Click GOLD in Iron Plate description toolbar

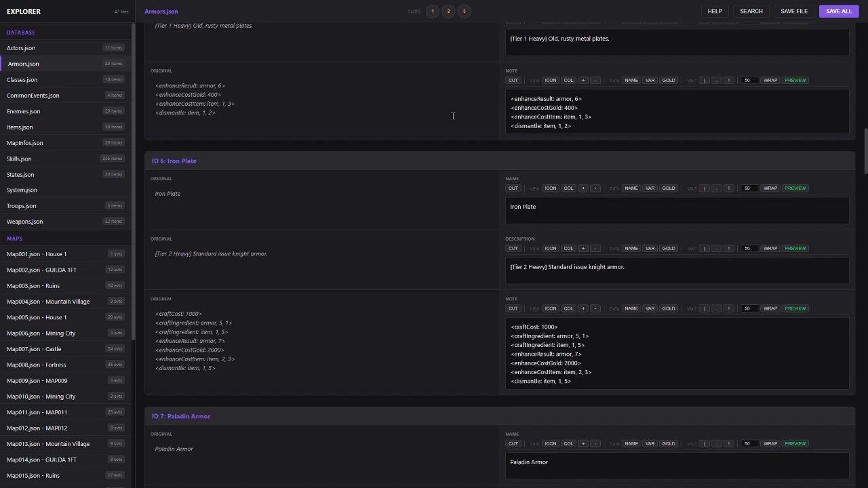(669, 248)
